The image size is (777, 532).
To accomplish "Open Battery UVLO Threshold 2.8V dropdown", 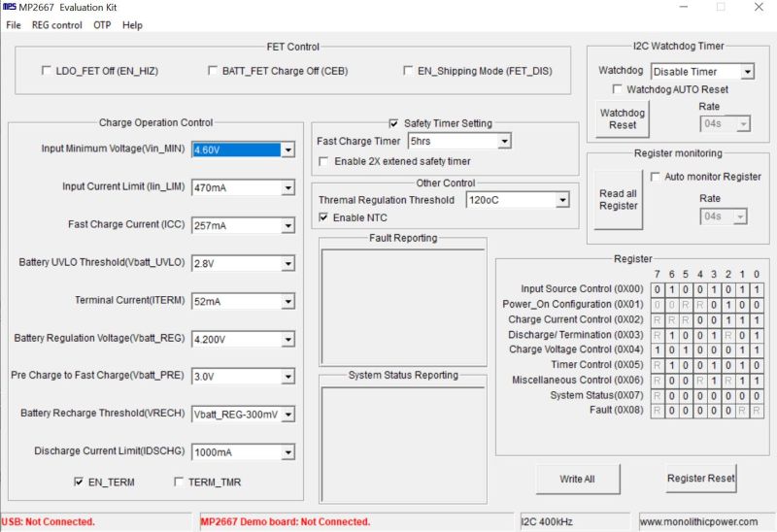I will pos(287,263).
